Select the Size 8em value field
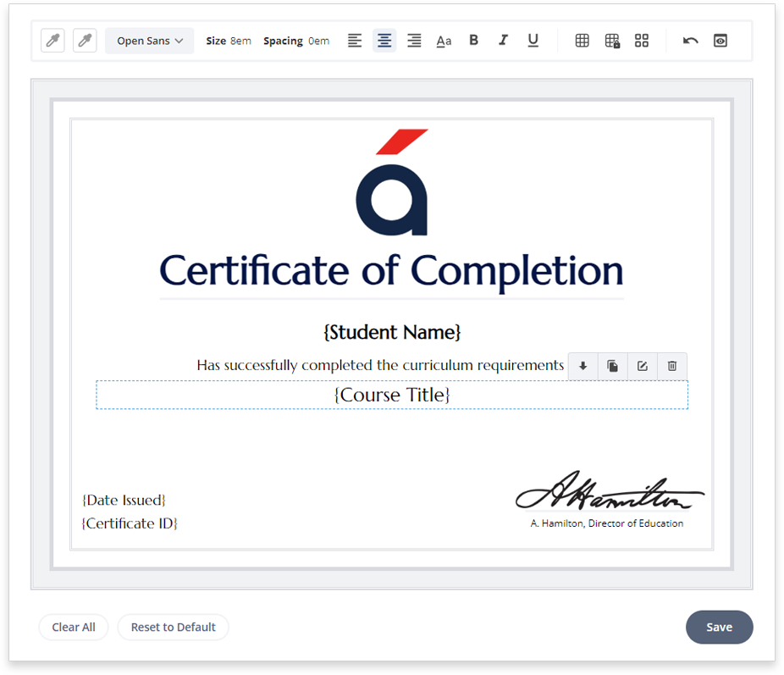Image resolution: width=784 pixels, height=675 pixels. pyautogui.click(x=240, y=40)
